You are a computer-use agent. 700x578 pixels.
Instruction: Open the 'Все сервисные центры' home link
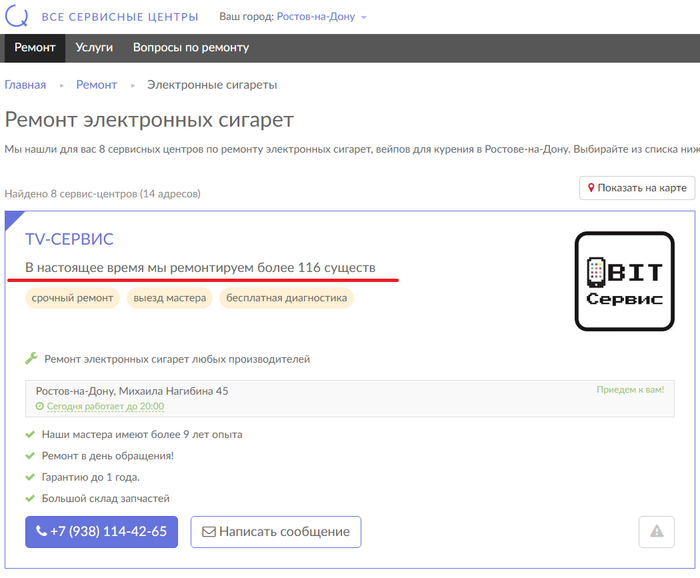coord(120,17)
